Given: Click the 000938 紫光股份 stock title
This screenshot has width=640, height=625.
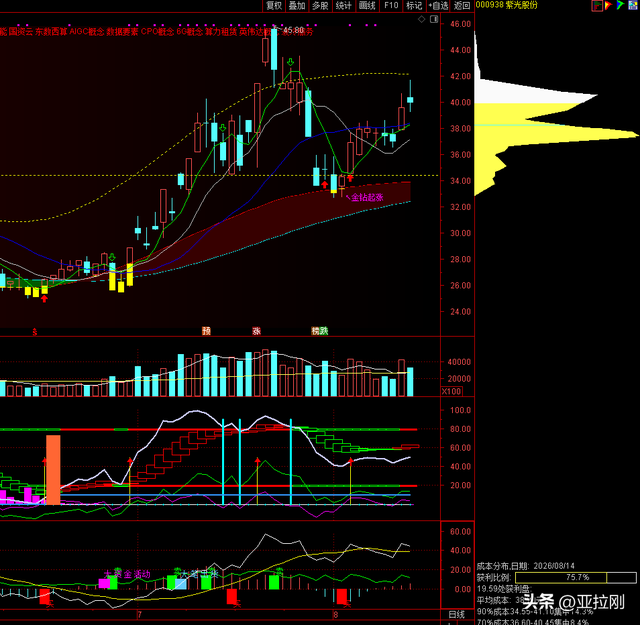Looking at the screenshot, I should pos(507,5).
